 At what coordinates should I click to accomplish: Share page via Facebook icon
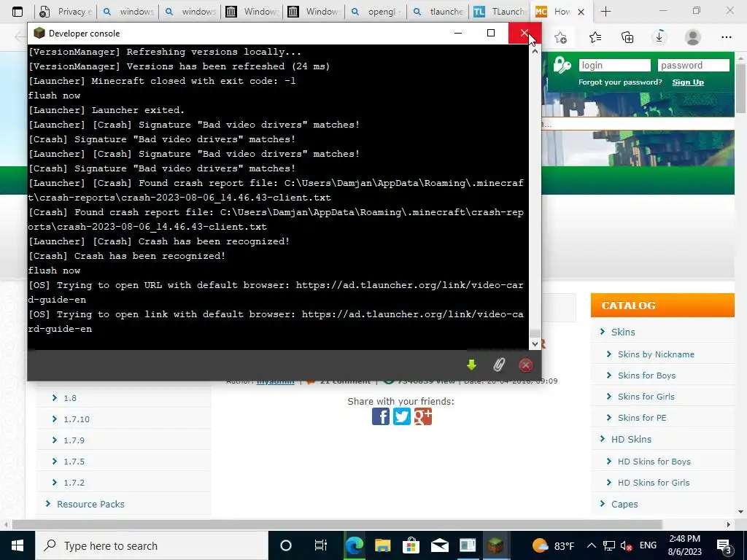(381, 416)
